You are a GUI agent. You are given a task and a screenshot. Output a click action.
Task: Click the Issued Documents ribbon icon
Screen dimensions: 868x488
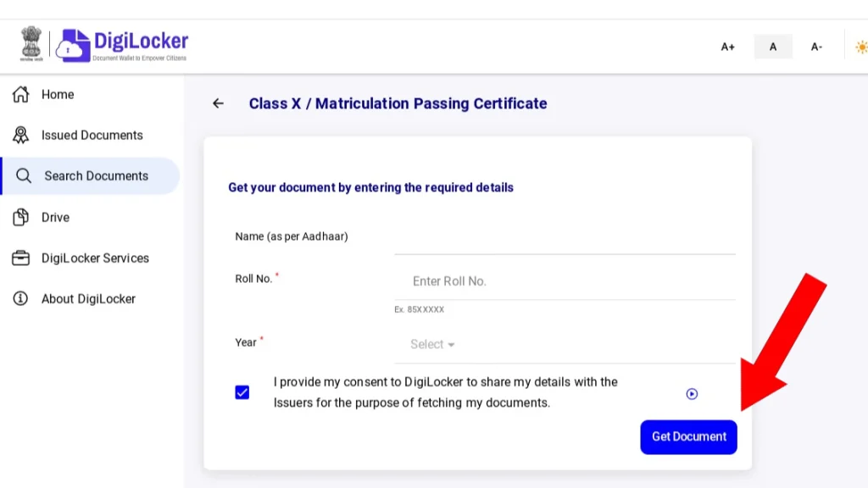coord(21,135)
